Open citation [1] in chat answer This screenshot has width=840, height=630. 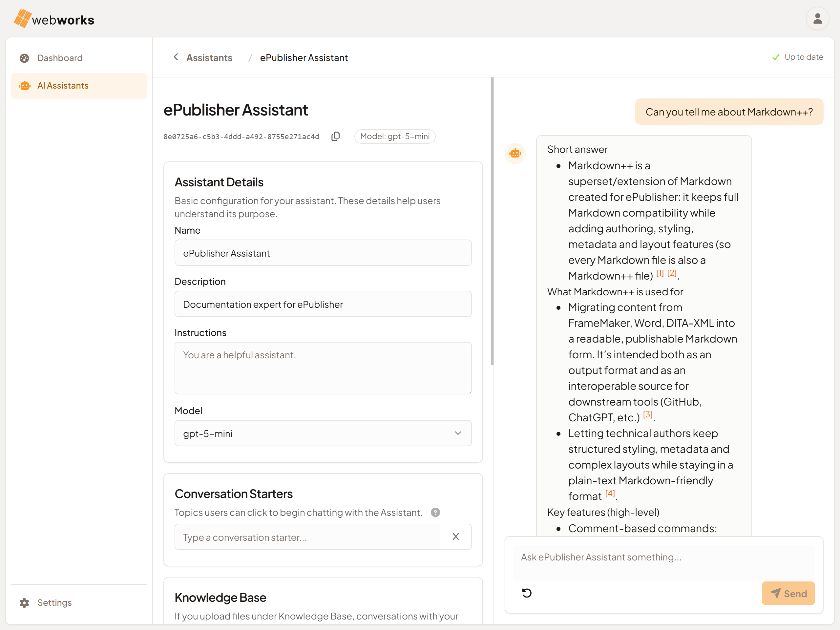coord(660,273)
